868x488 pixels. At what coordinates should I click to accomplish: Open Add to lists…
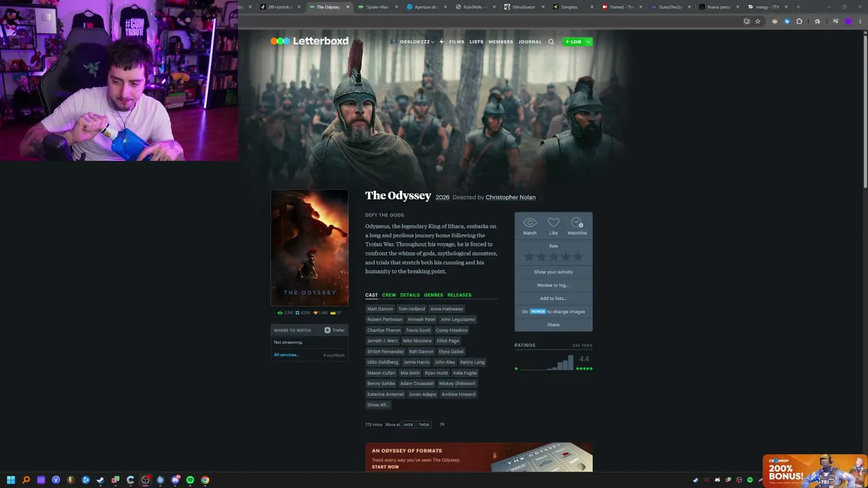coord(553,298)
